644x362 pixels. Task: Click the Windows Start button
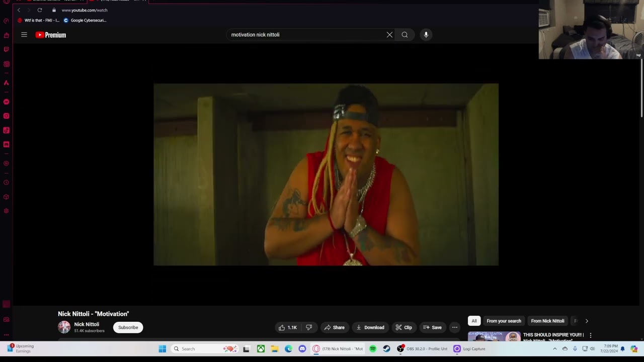(x=163, y=349)
